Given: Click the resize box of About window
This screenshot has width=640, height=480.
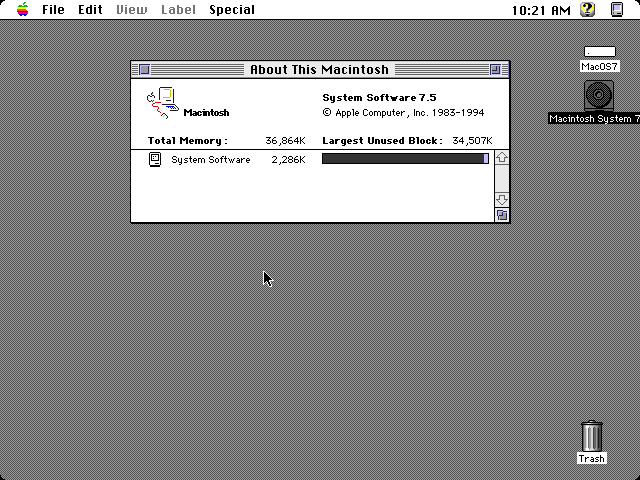Looking at the screenshot, I should point(502,215).
